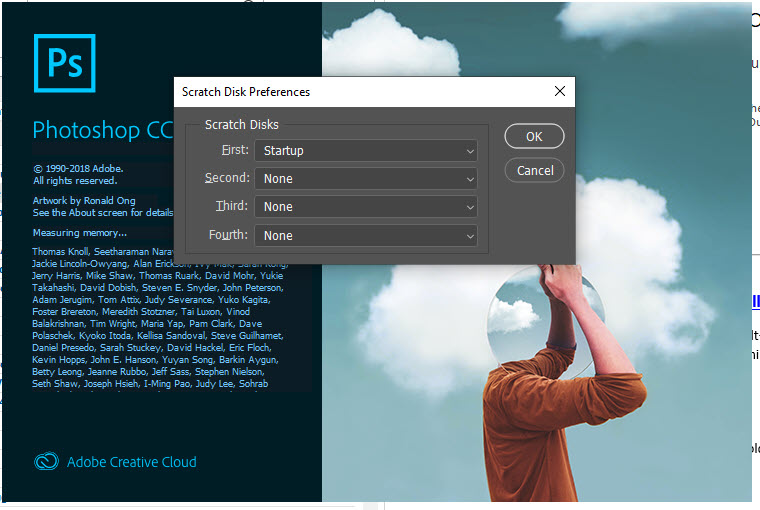Cancel the Scratch Disk Preferences dialog
760x510 pixels.
point(534,171)
